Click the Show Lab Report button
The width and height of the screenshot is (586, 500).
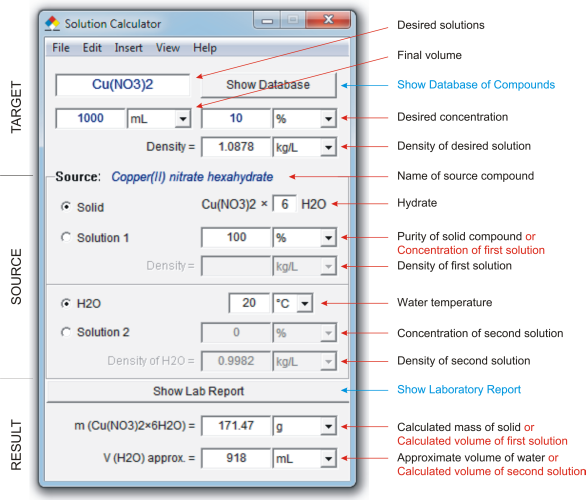198,391
